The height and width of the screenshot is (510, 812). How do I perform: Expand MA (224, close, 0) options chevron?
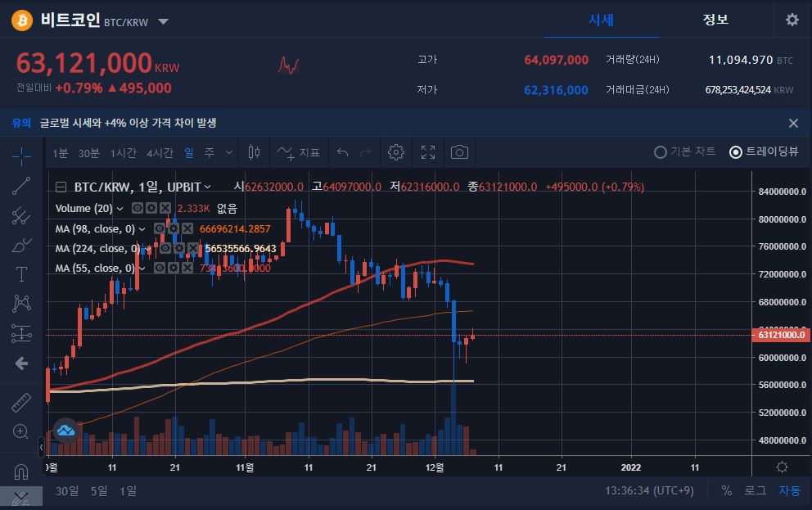[148, 249]
